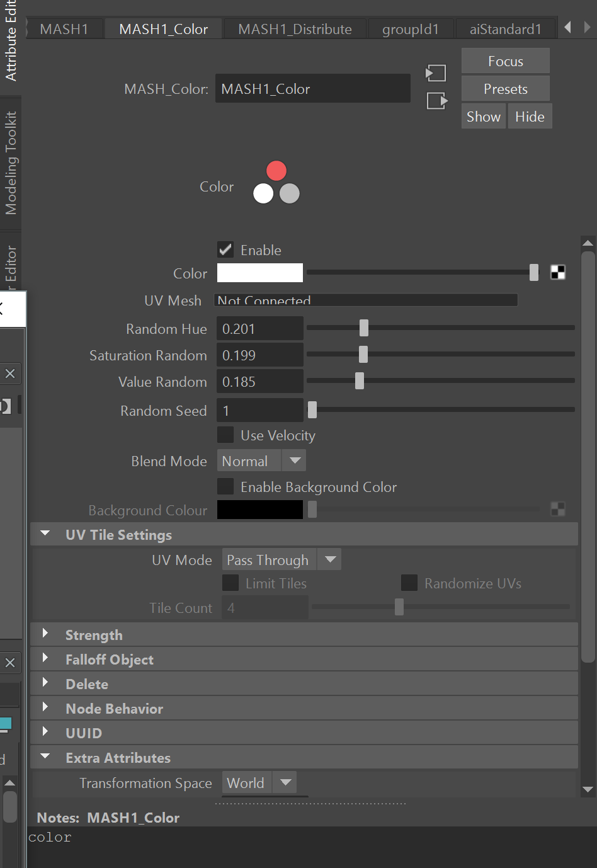
Task: Open the texture map icon next to Color slider
Action: point(557,272)
